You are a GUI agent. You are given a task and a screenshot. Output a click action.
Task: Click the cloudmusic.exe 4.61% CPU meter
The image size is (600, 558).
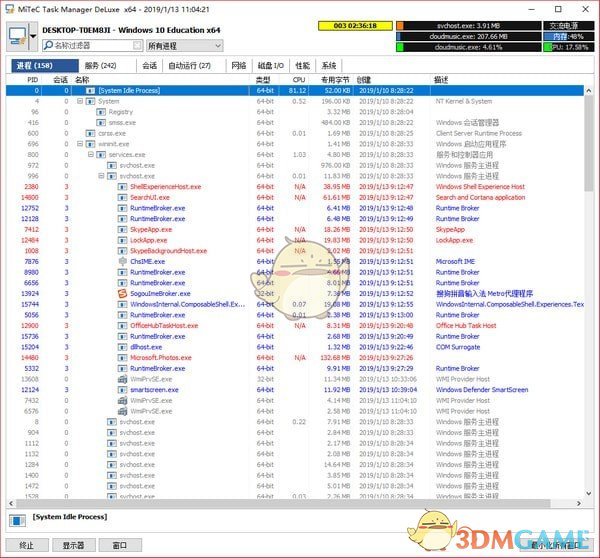[469, 47]
